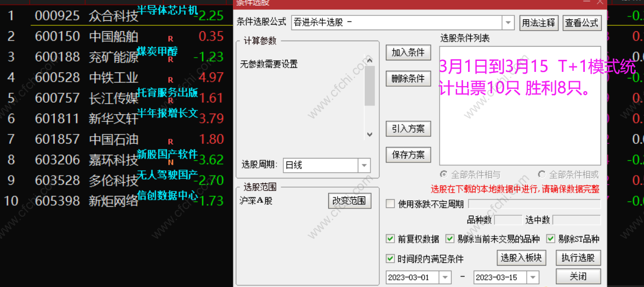Click the 煤炭甲醇 tag label

[157, 52]
